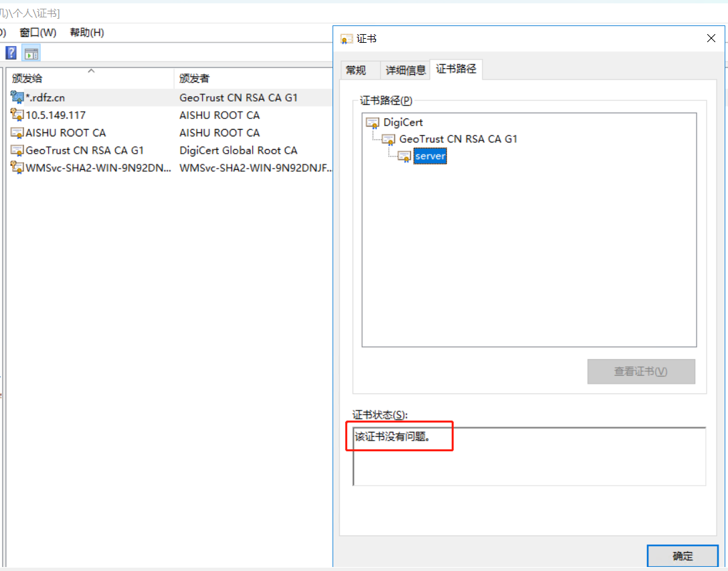Select DigiCert in the certificate path tree
Screen dimensions: 728x571
tap(403, 122)
